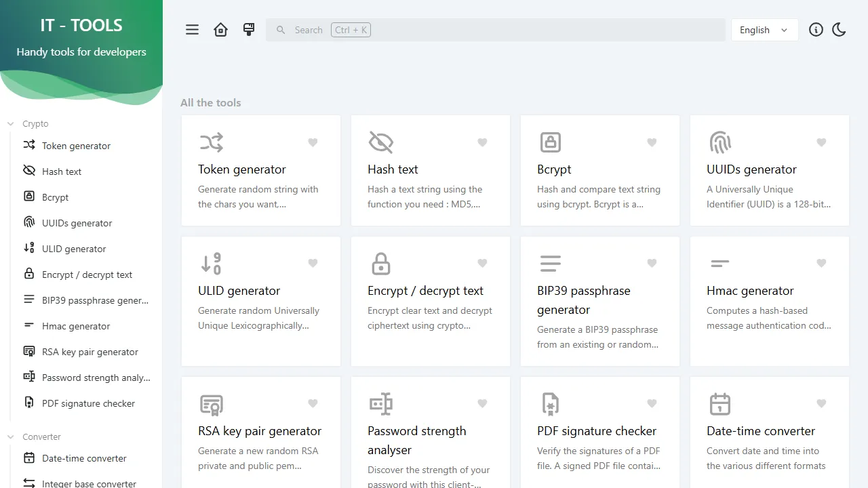Select the UUIDs generator fingerprint icon
This screenshot has height=488, width=868.
pyautogui.click(x=719, y=142)
